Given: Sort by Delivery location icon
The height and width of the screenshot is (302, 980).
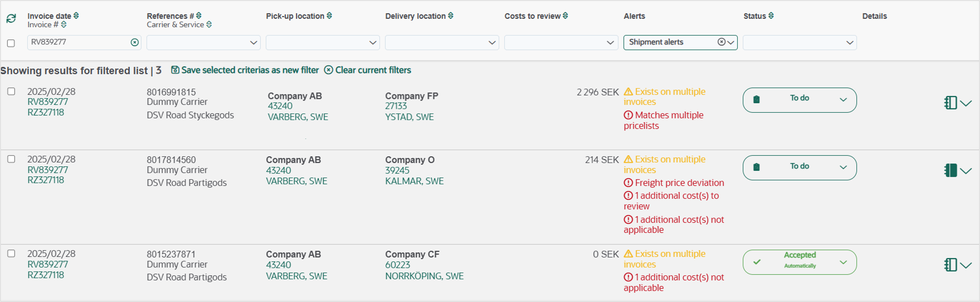Looking at the screenshot, I should pos(451,16).
